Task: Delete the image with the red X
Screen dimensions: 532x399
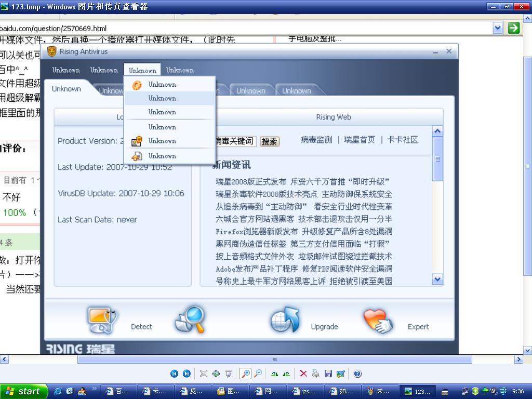Action: 303,374
